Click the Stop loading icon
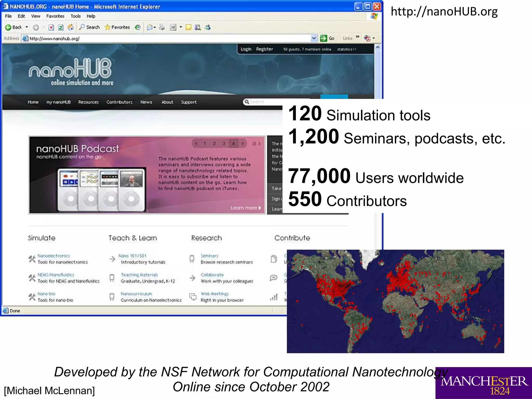The height and width of the screenshot is (399, 532). [x=51, y=27]
